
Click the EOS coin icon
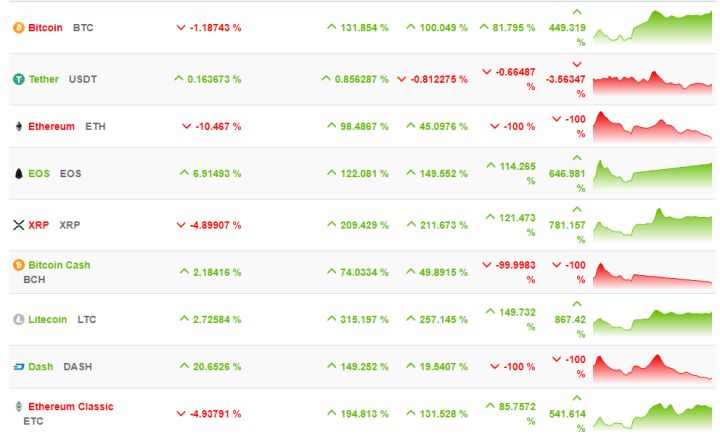18,174
